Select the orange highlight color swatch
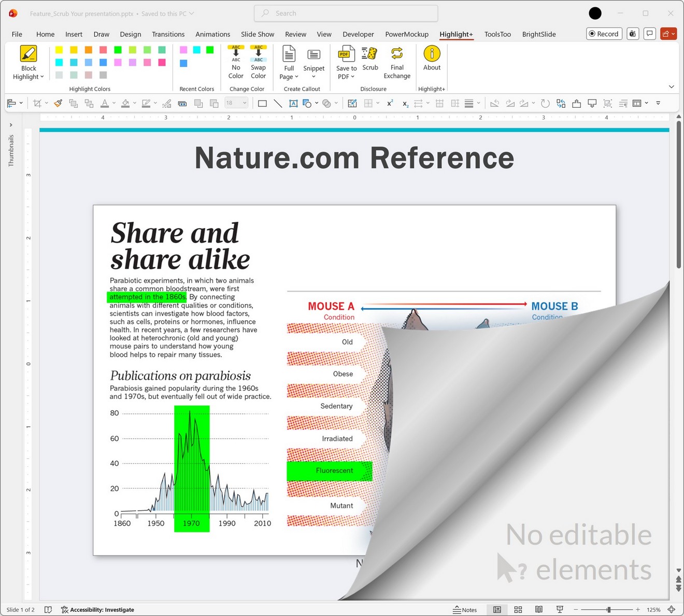 click(88, 50)
